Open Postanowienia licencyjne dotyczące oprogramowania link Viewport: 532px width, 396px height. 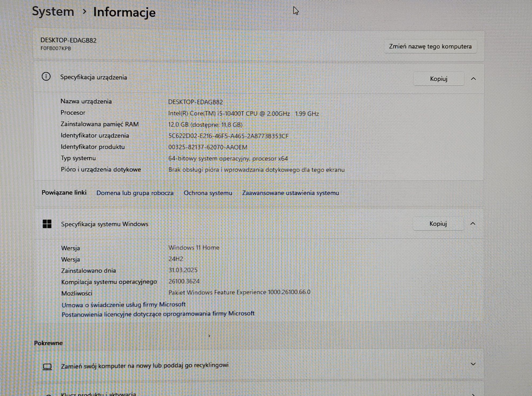pos(158,314)
